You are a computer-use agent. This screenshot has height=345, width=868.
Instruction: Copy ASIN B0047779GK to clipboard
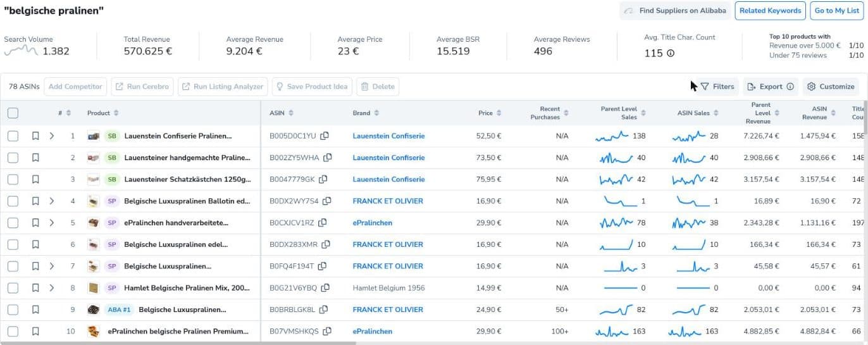tap(323, 179)
